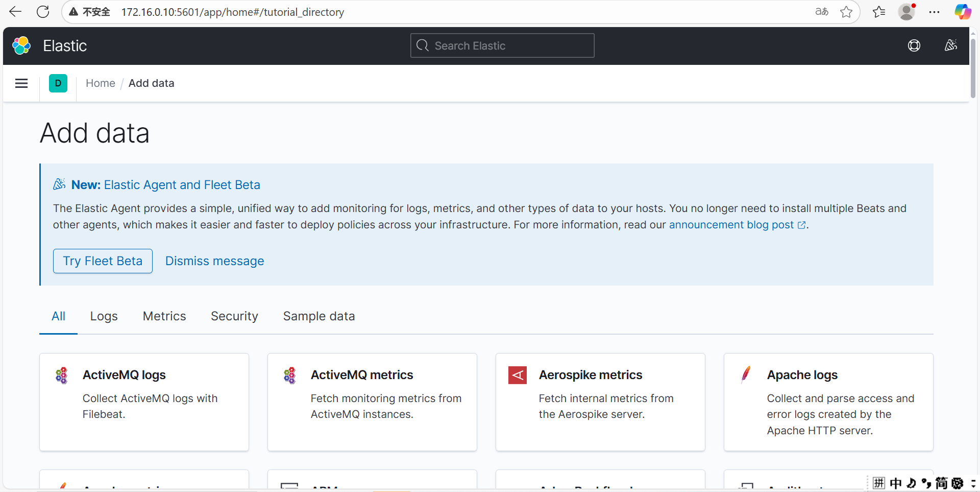Viewport: 980px width, 492px height.
Task: Click the browser address bar URL
Action: tap(233, 12)
